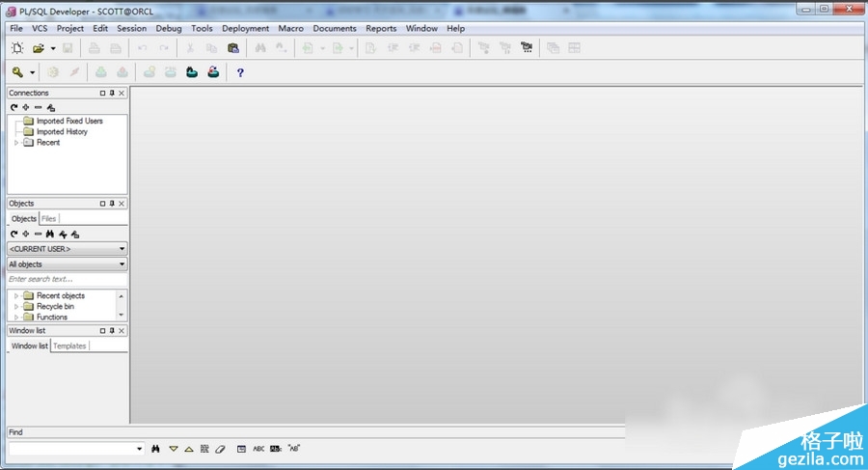Open the dropdown arrow beside Open file

tap(53, 49)
